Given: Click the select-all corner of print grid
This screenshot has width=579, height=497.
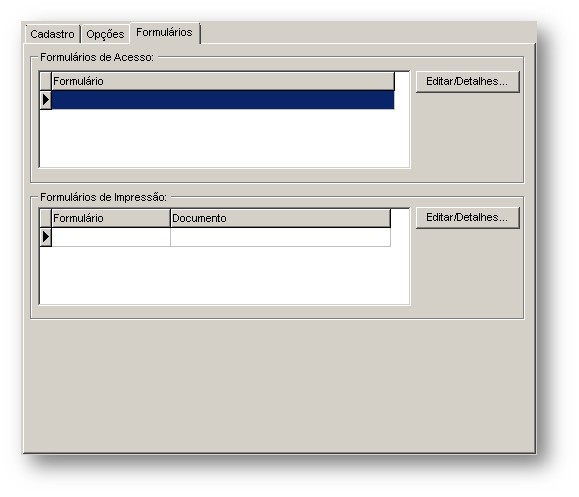Looking at the screenshot, I should click(45, 218).
